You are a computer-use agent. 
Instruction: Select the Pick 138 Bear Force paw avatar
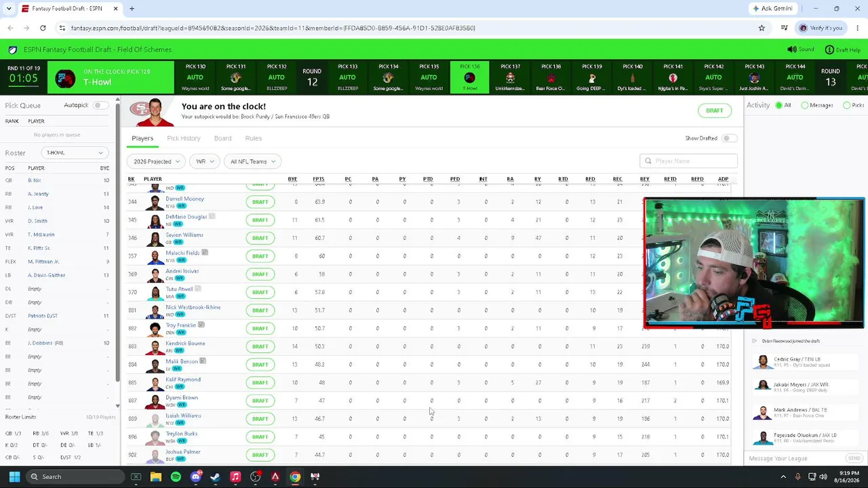tap(551, 78)
